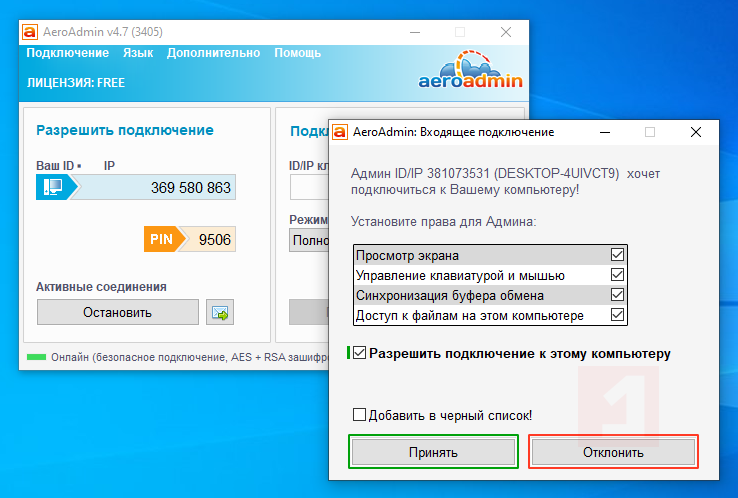Check Добавить в черный список box
This screenshot has width=738, height=498.
click(x=359, y=415)
